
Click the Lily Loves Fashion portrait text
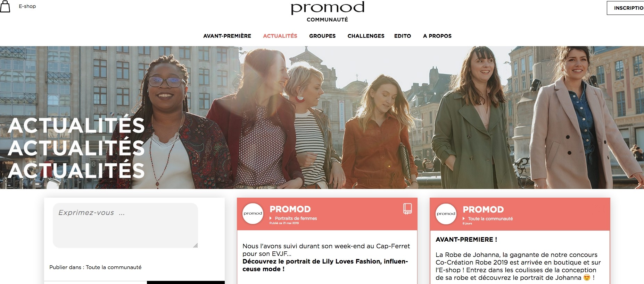tap(325, 265)
